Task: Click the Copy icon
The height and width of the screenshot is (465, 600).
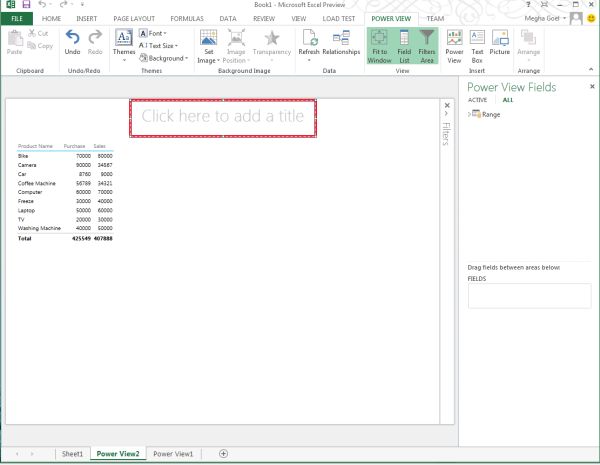Action: coord(32,46)
